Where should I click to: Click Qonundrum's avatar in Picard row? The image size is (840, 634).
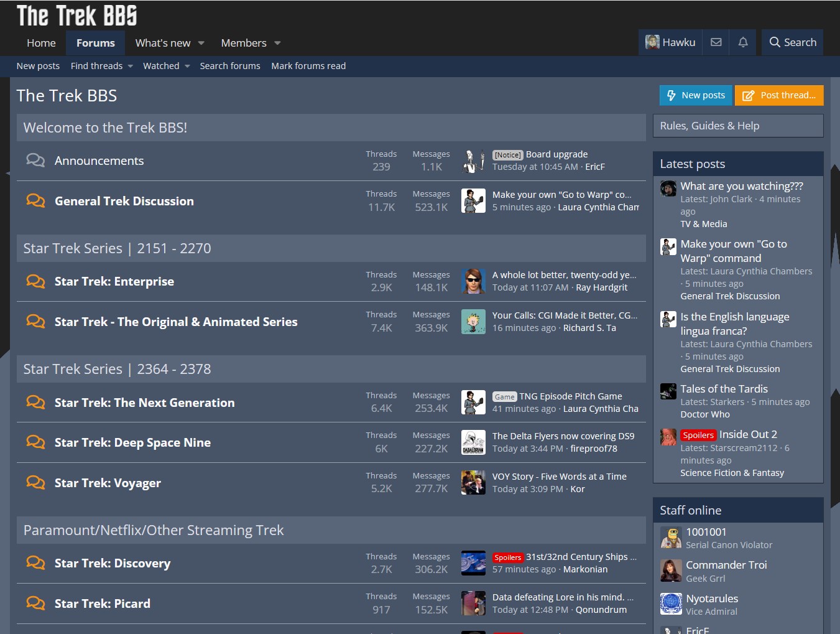[x=473, y=604]
